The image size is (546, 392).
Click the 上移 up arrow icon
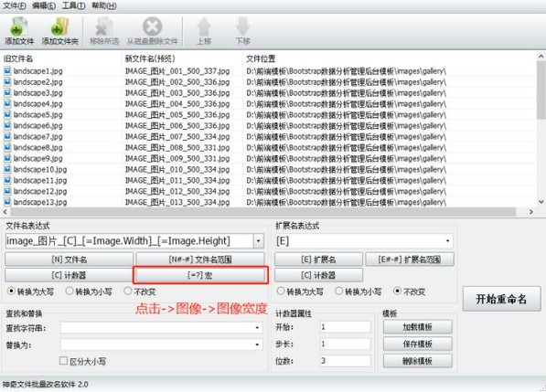point(204,26)
